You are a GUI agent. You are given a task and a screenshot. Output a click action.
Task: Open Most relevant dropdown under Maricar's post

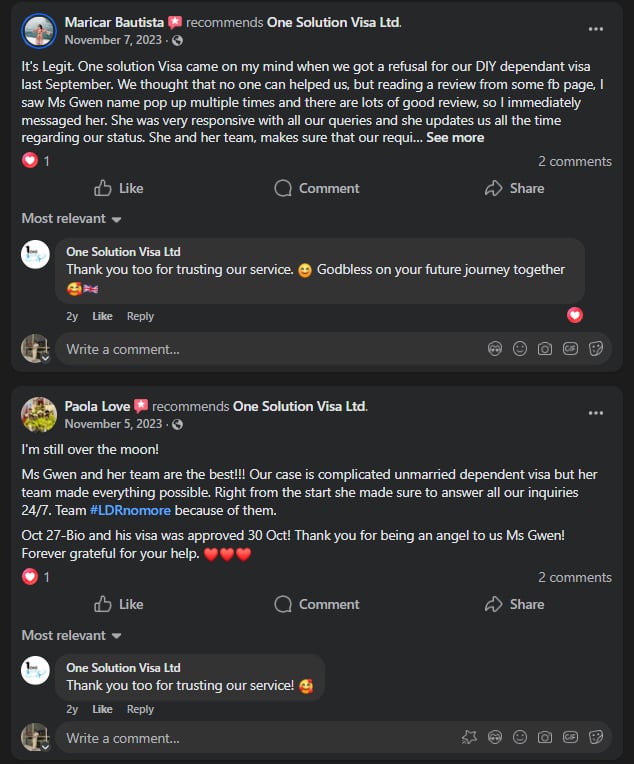[x=71, y=219]
